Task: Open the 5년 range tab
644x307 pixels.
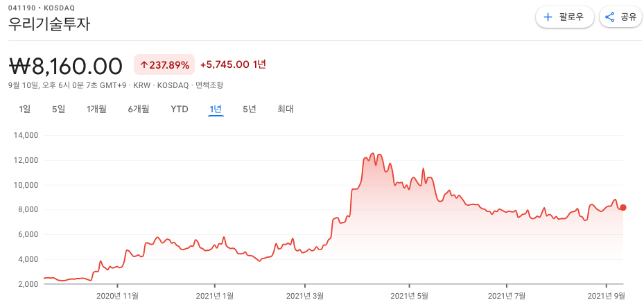Action: [x=250, y=109]
